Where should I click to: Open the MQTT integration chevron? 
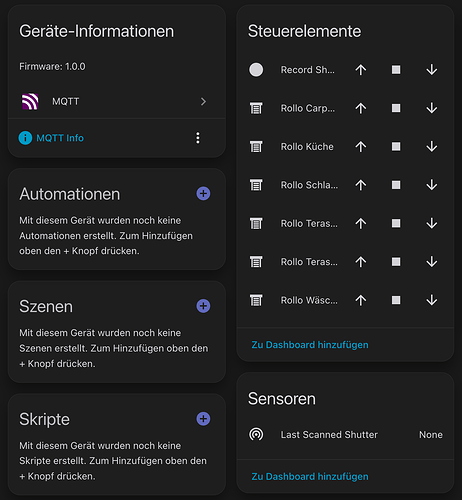click(x=203, y=101)
